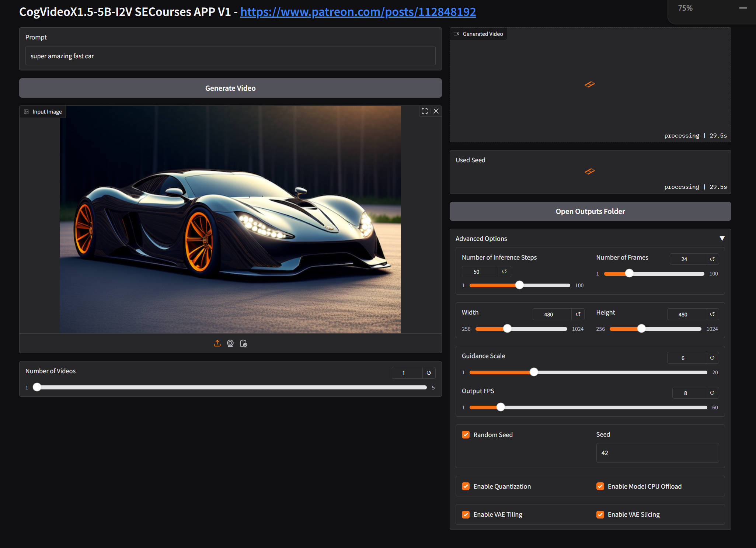Click the Guidance Scale slider handle
Viewport: 756px width, 548px height.
(x=534, y=372)
